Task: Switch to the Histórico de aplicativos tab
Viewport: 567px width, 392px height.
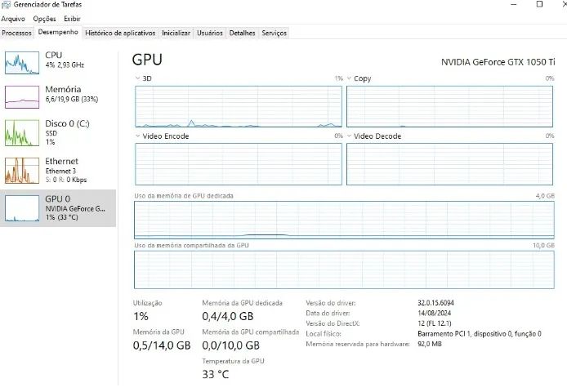Action: click(x=120, y=33)
